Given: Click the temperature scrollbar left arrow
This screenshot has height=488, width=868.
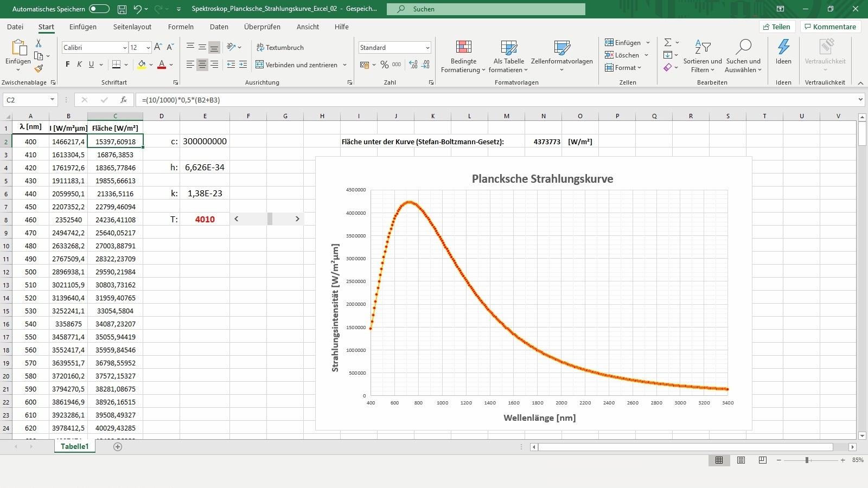Looking at the screenshot, I should click(236, 219).
